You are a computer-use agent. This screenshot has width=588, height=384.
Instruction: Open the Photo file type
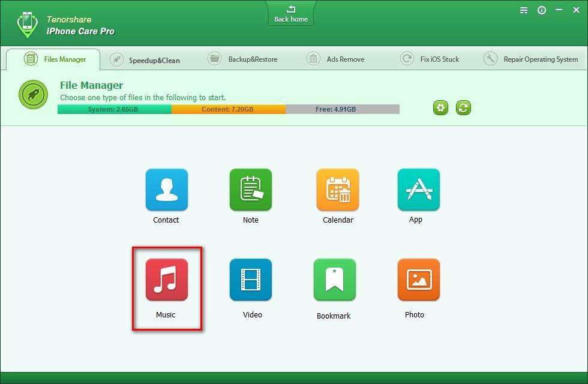[419, 280]
